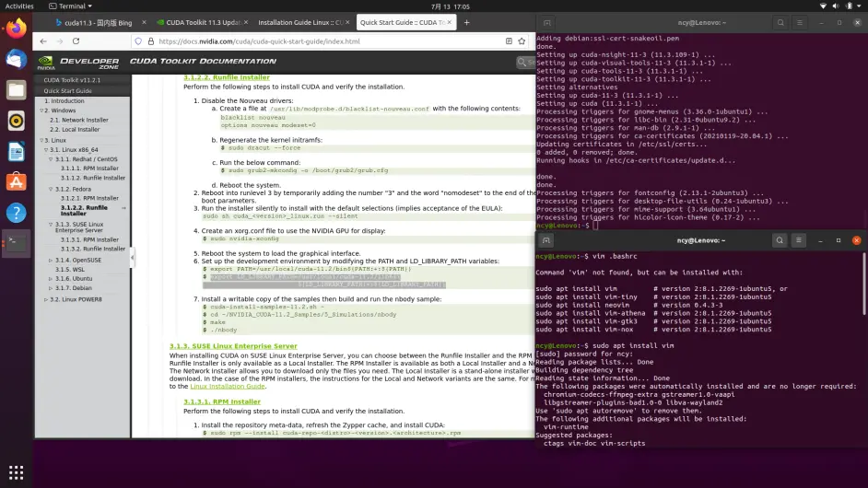Open the Terminal app menu in top bar
Screen dimensions: 868x488
pyautogui.click(x=70, y=6)
